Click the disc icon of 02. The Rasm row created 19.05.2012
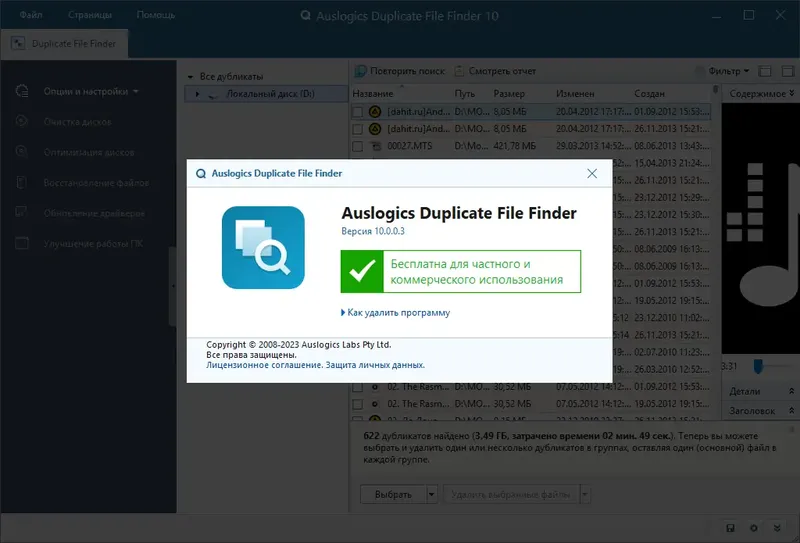Image resolution: width=800 pixels, height=543 pixels. (375, 404)
